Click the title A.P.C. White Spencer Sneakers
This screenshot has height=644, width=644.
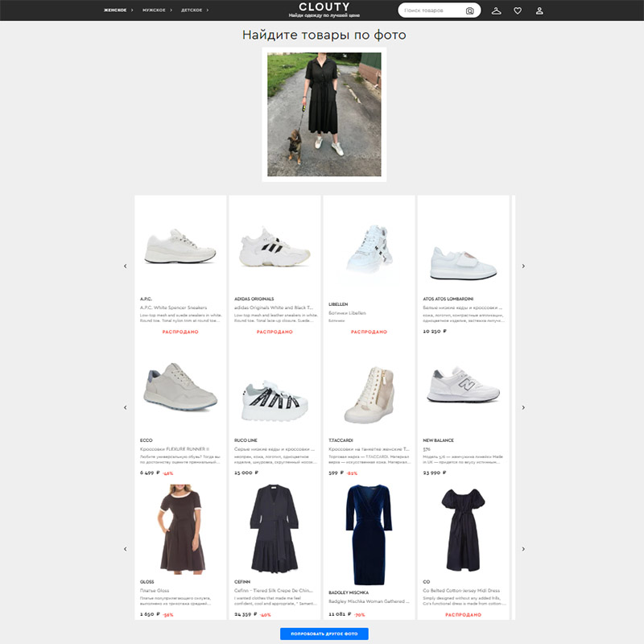pyautogui.click(x=173, y=308)
